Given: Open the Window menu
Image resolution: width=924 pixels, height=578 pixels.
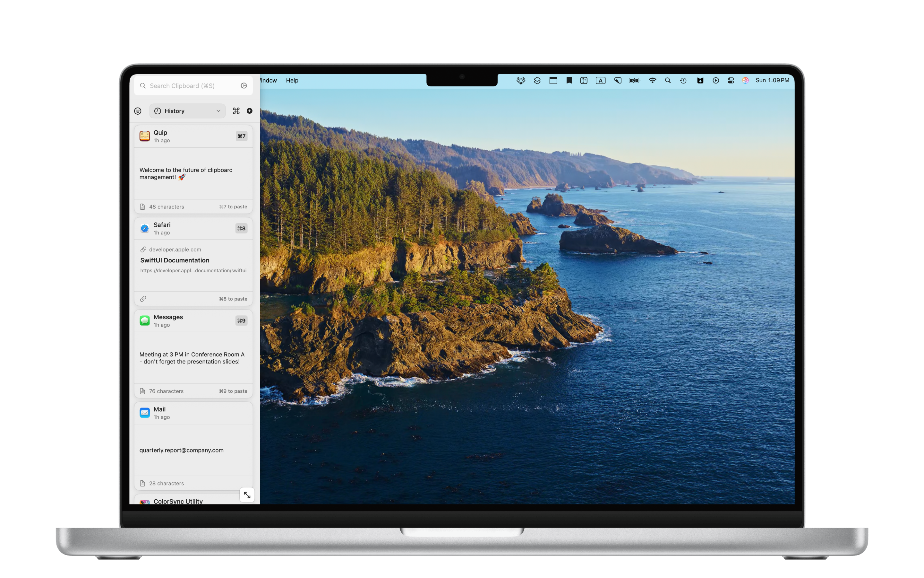Looking at the screenshot, I should click(269, 80).
